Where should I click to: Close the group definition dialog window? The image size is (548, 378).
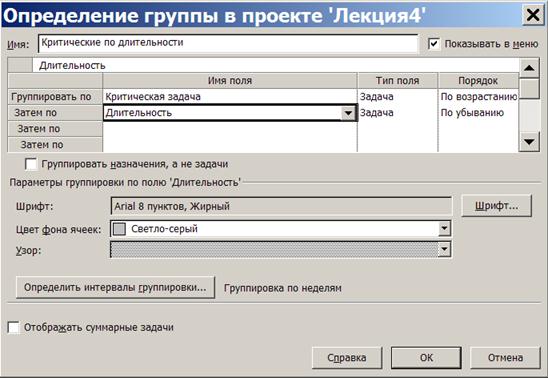533,15
